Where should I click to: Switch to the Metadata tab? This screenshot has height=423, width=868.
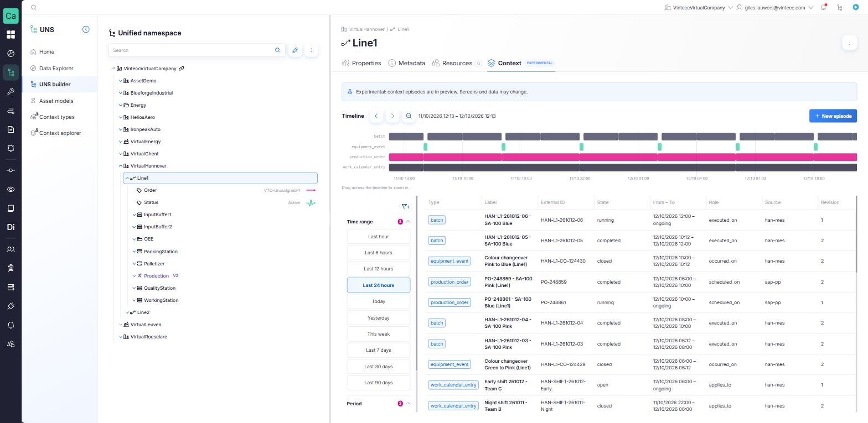click(407, 63)
